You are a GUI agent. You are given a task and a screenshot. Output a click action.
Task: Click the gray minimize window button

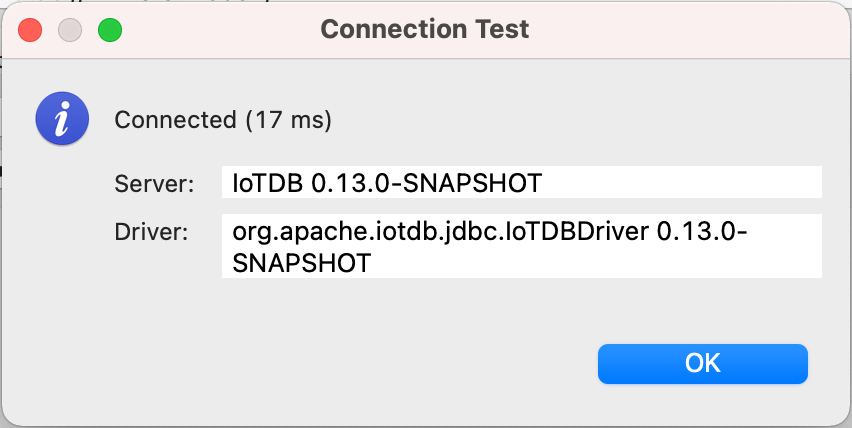click(x=69, y=30)
